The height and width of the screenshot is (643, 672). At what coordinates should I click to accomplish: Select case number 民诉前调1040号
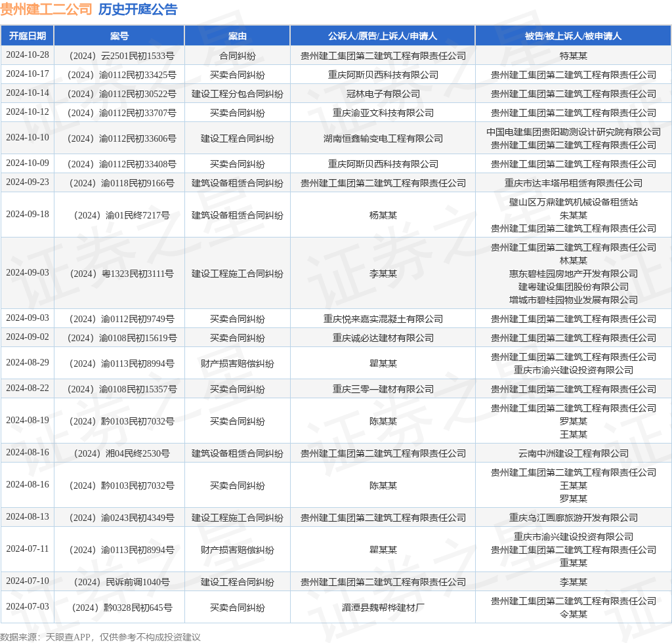(121, 582)
